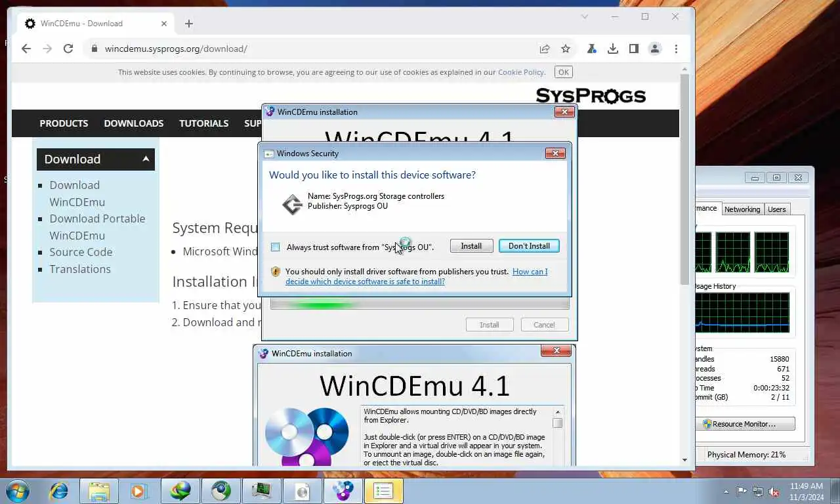840x504 pixels.
Task: Check Always trust software from Sysprogs OU
Action: [276, 247]
